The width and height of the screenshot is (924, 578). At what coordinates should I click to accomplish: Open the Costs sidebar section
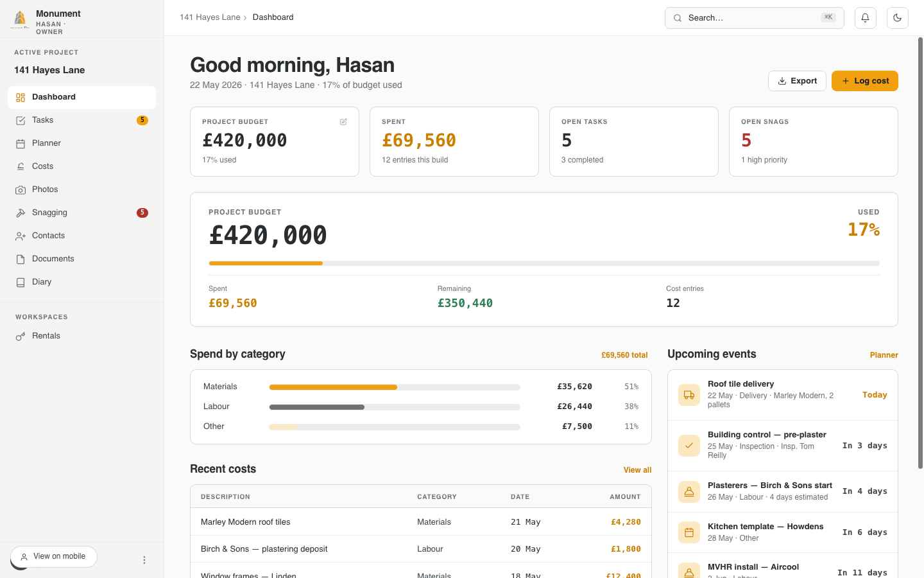(x=81, y=166)
